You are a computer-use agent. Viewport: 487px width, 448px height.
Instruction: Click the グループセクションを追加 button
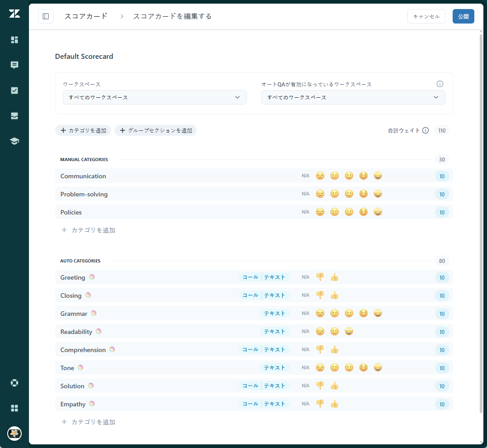pyautogui.click(x=156, y=131)
